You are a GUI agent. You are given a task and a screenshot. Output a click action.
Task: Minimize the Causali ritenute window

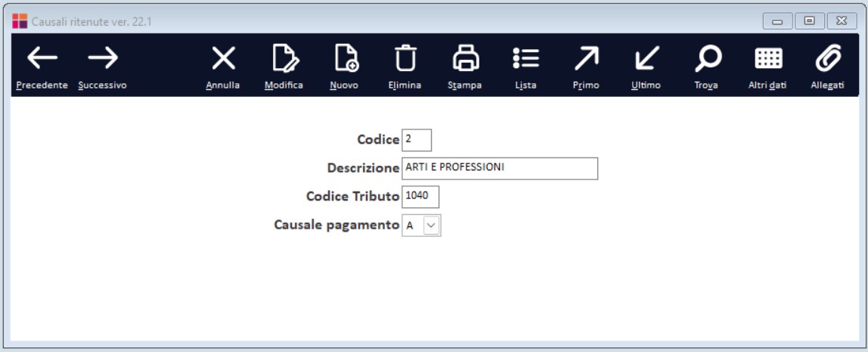pyautogui.click(x=777, y=21)
